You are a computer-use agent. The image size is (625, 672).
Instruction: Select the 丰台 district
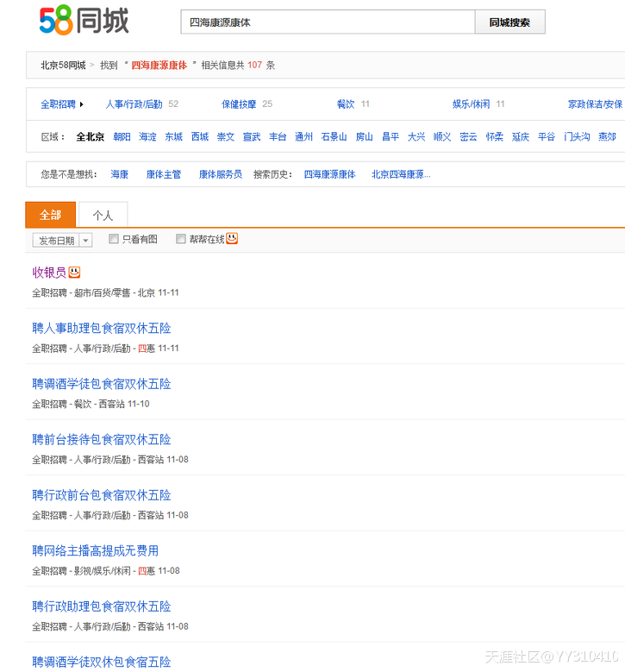point(278,136)
